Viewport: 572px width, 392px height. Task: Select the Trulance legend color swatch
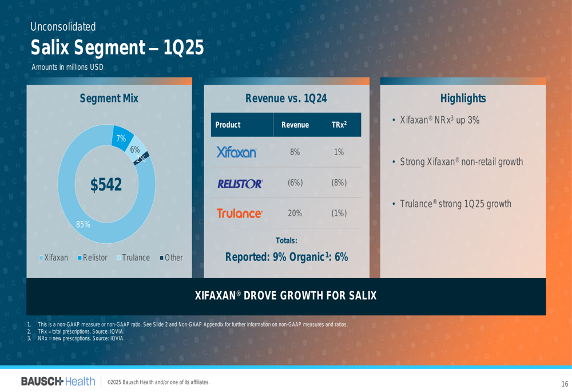coord(119,258)
